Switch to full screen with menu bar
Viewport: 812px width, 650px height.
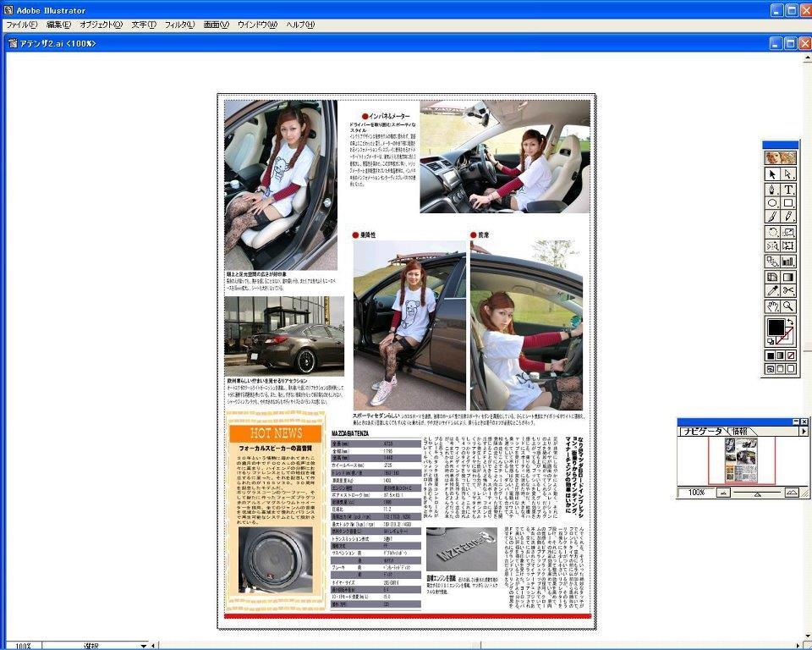pyautogui.click(x=781, y=369)
